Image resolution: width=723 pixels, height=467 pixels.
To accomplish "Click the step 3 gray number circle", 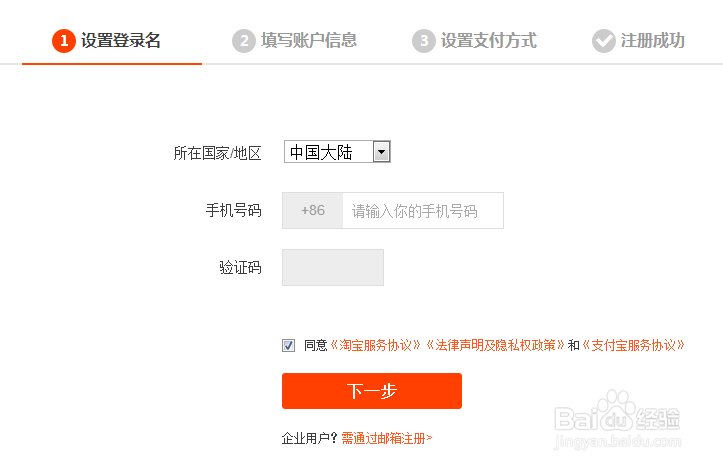I will 423,41.
